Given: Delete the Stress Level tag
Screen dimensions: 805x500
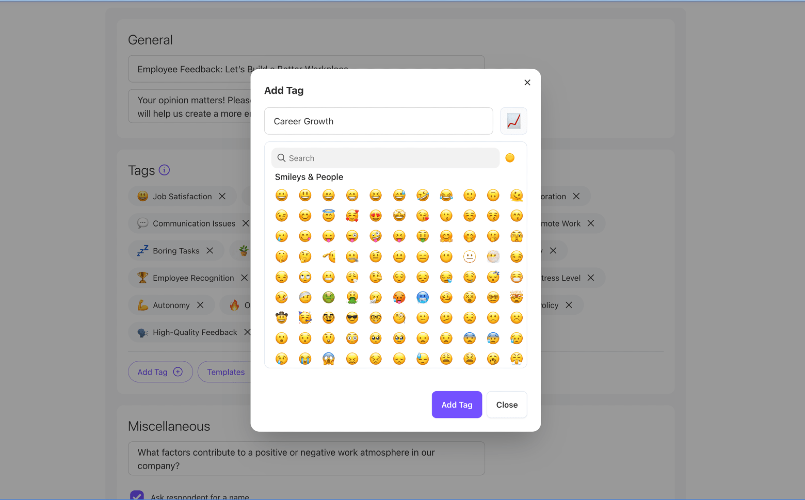Looking at the screenshot, I should click(591, 278).
